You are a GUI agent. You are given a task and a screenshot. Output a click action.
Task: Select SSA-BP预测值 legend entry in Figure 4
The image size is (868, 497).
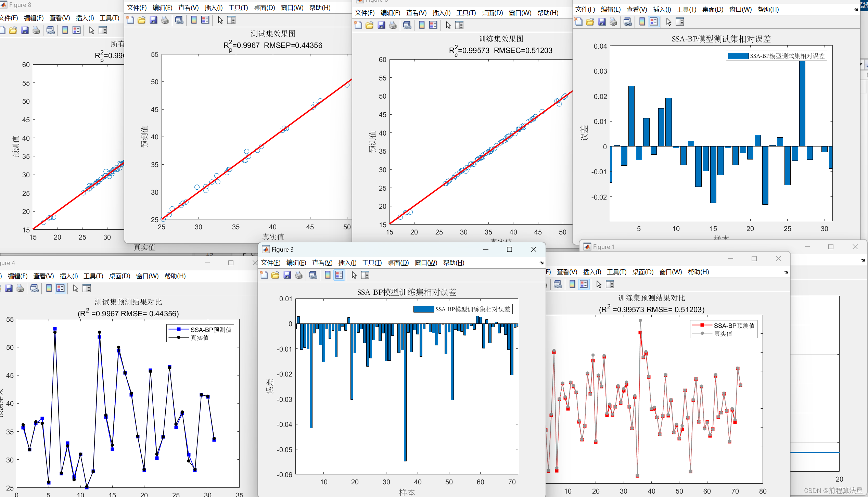(x=210, y=330)
